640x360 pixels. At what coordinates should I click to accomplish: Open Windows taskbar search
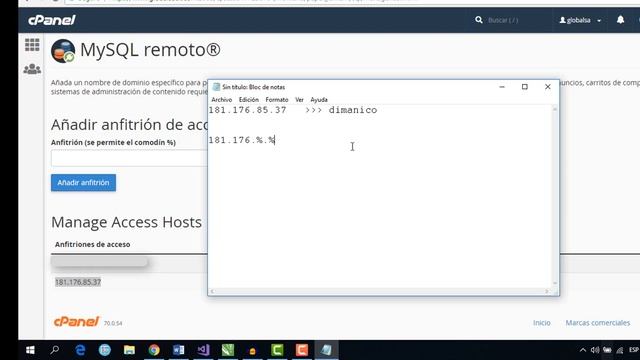point(55,350)
